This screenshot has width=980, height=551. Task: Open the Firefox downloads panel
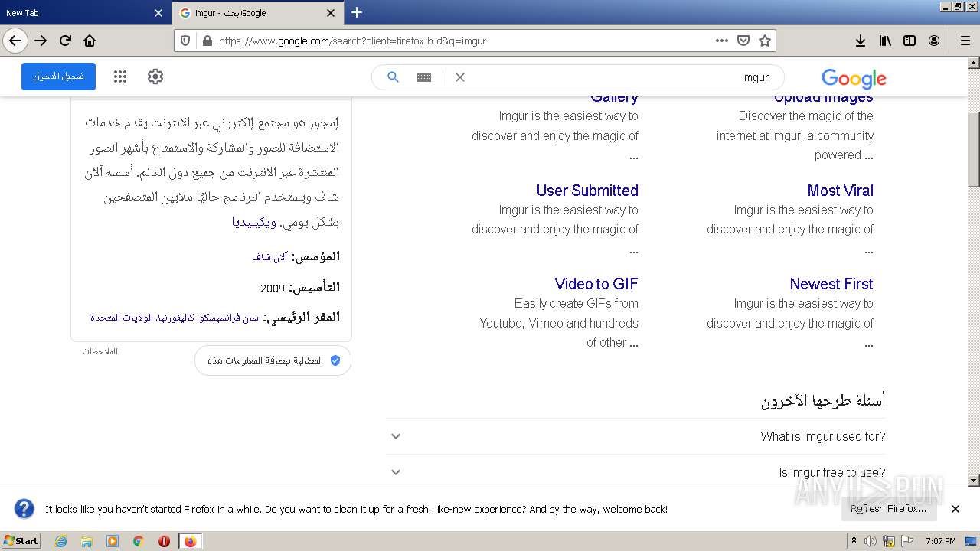(861, 41)
